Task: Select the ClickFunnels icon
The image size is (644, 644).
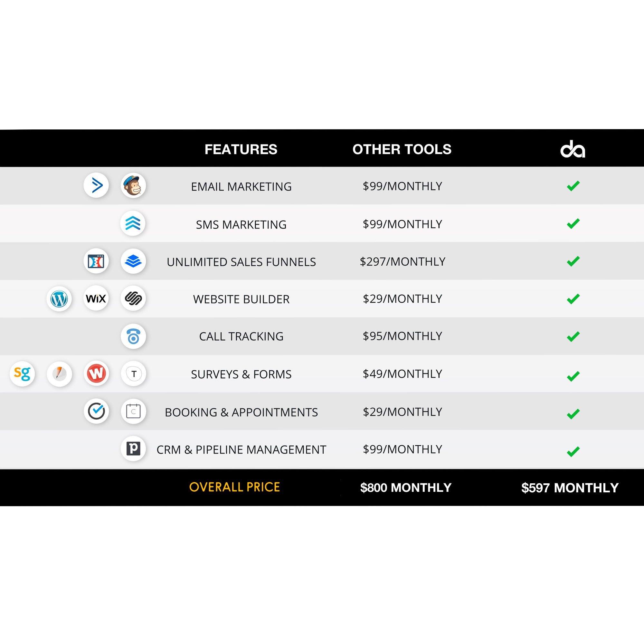Action: coord(96,261)
